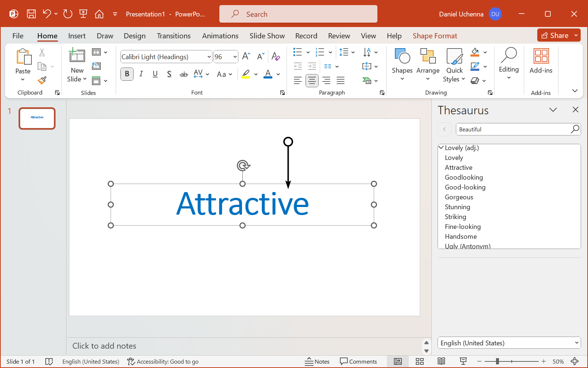
Task: Collapse the Lovely (adj.) synonym group
Action: click(441, 147)
